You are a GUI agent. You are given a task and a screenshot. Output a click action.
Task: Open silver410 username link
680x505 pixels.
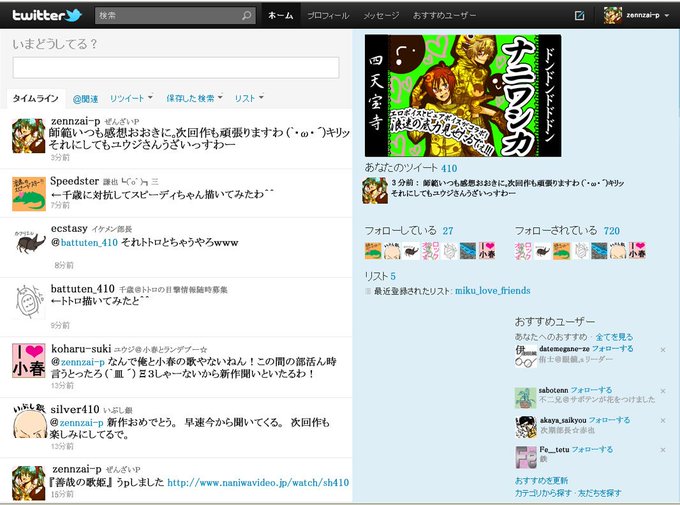click(x=75, y=410)
